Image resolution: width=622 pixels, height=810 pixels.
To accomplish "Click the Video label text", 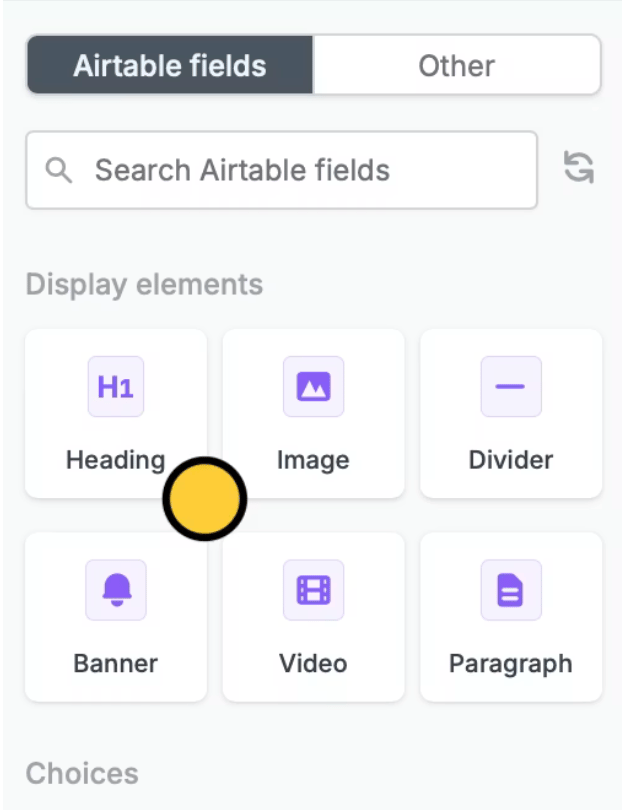I will (313, 663).
